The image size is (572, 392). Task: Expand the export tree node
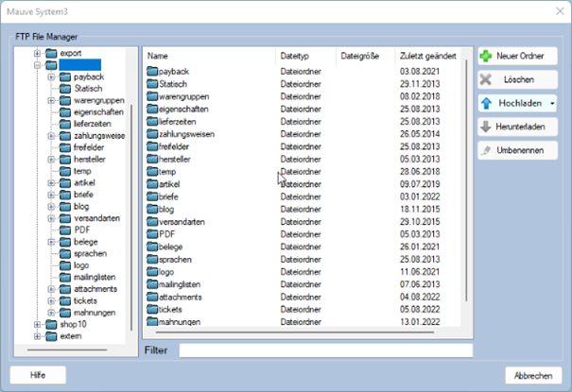point(38,54)
